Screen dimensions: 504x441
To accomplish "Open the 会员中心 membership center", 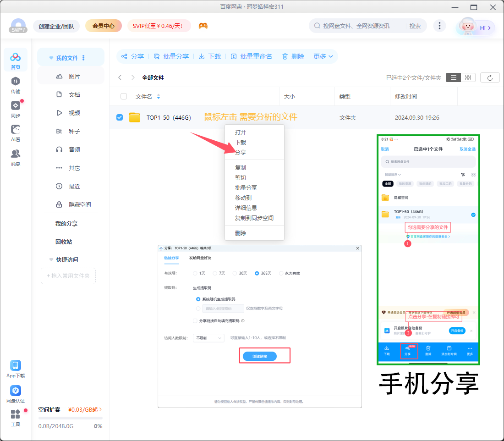I will pos(103,26).
